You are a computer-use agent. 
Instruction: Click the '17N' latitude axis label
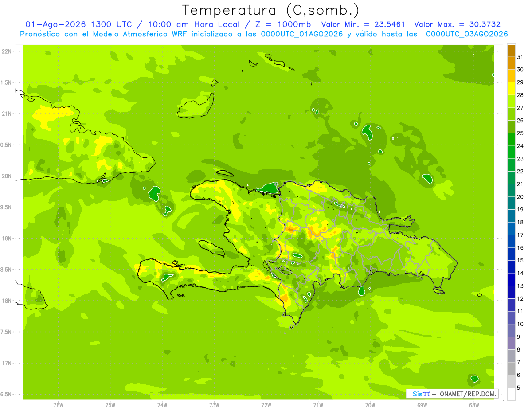[x=6, y=363]
